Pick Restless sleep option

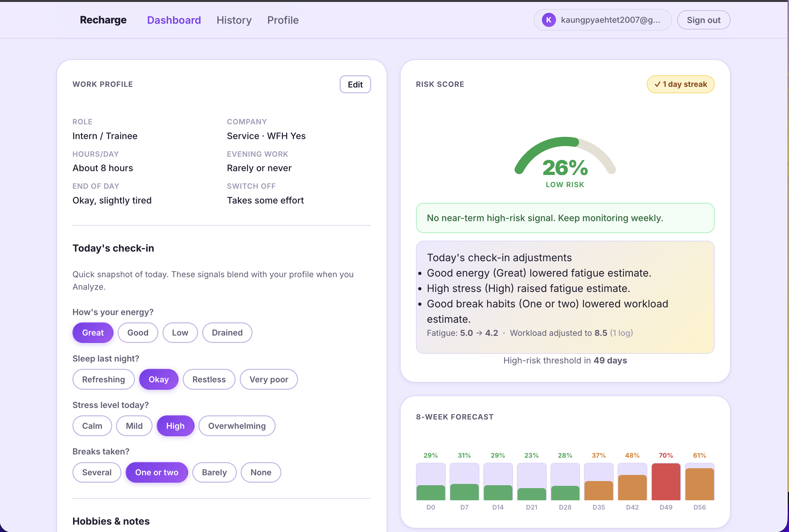click(x=209, y=379)
